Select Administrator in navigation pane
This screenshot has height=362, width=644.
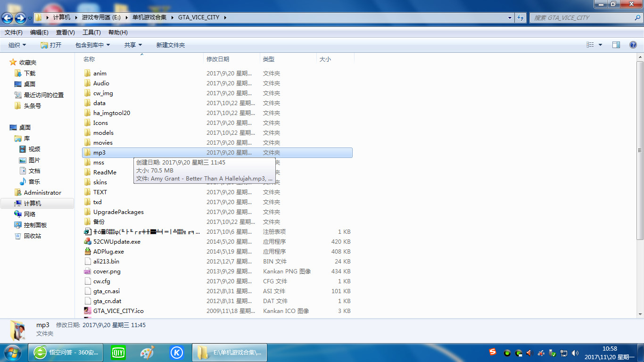(x=42, y=192)
